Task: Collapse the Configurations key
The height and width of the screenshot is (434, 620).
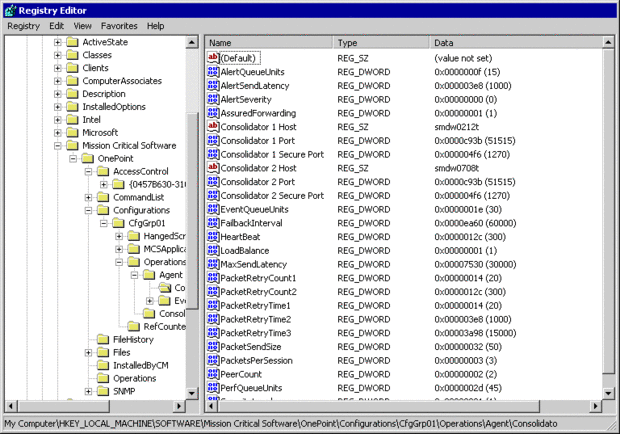Action: pos(89,211)
